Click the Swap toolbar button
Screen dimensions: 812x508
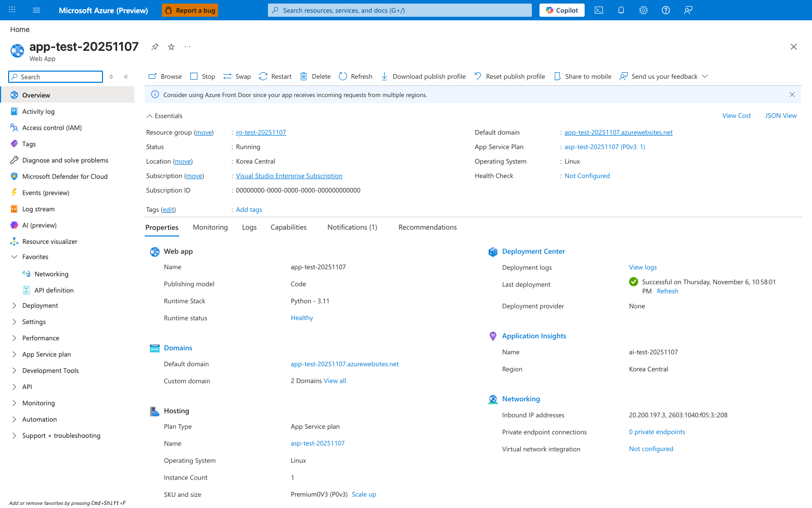pos(237,76)
